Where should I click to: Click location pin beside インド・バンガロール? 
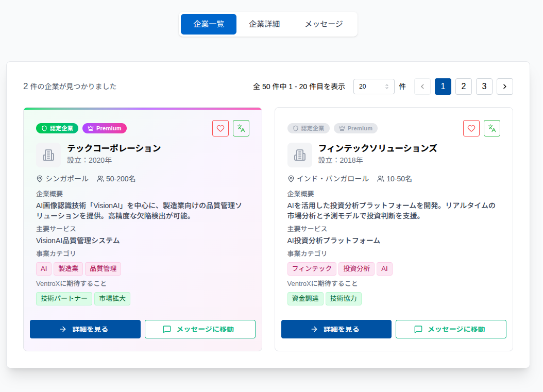291,179
